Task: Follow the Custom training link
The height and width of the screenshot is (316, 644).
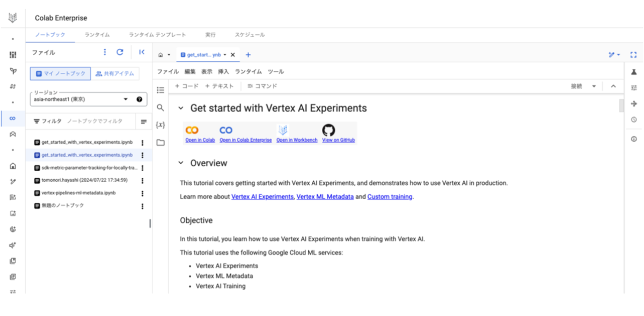Action: (390, 197)
